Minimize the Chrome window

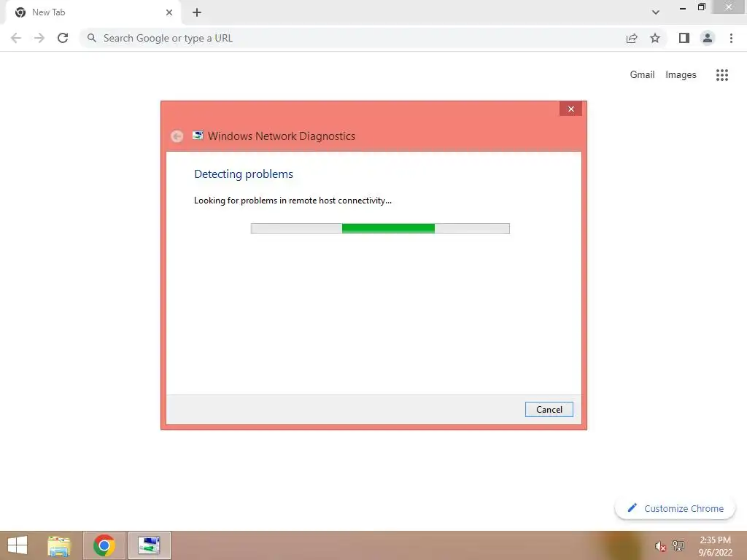(682, 8)
